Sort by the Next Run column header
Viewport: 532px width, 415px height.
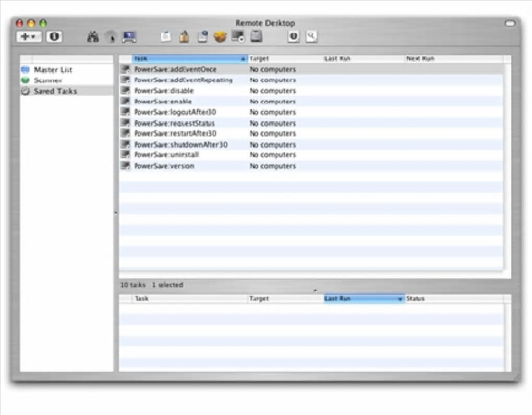click(x=454, y=59)
